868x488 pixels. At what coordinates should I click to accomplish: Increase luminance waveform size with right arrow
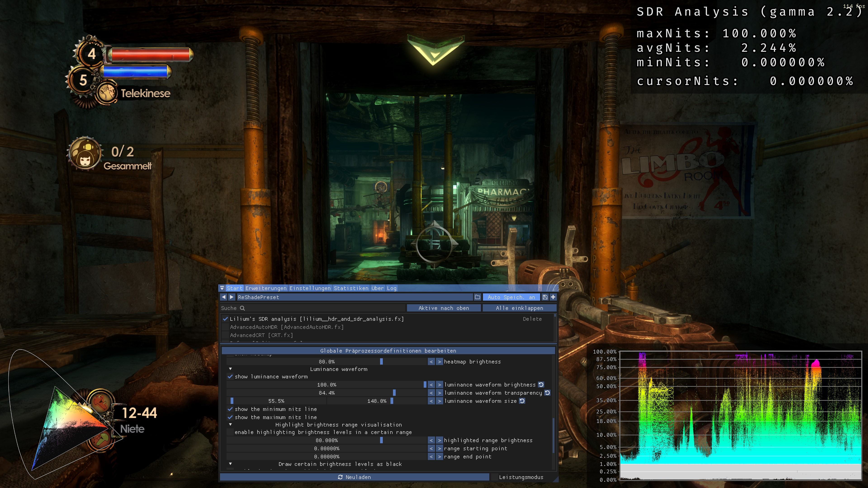[x=439, y=401]
